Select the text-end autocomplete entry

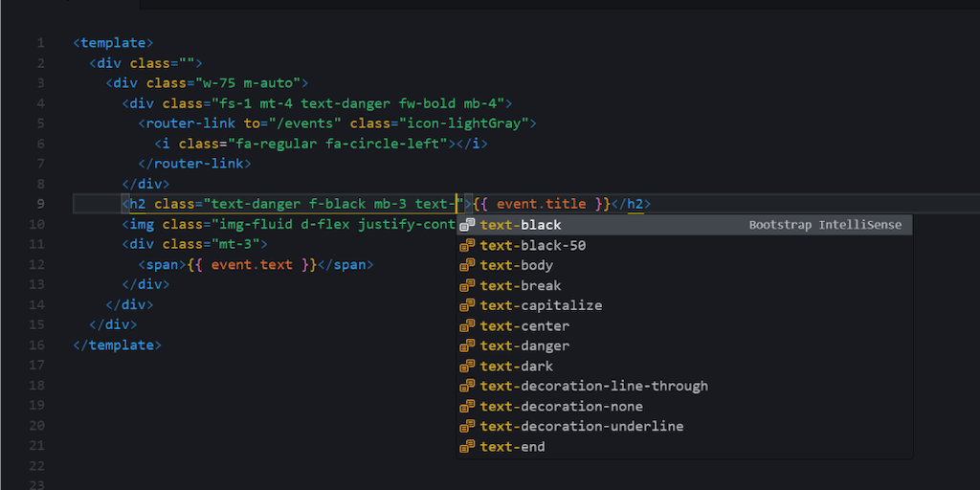coord(512,446)
